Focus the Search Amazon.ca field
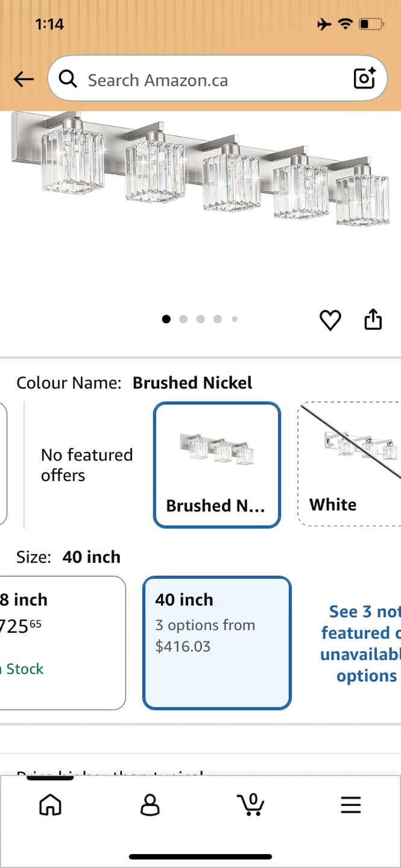401x868 pixels. [x=217, y=78]
